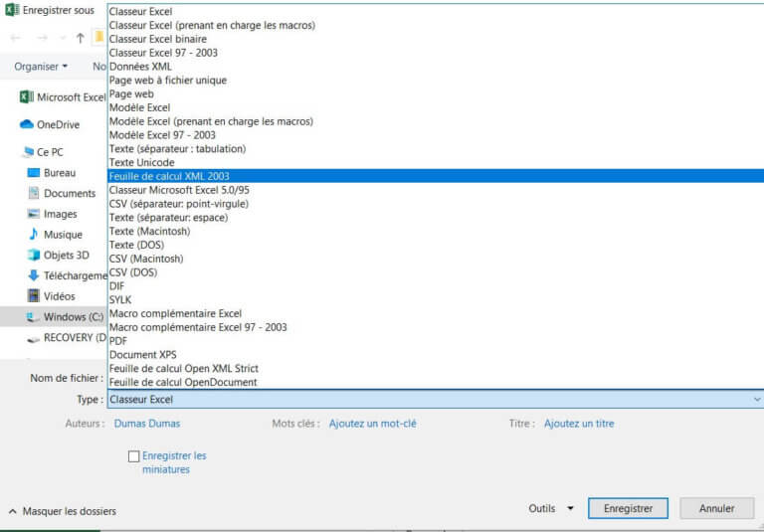Click the up arrow navigation button
This screenshot has width=764, height=532.
point(80,38)
